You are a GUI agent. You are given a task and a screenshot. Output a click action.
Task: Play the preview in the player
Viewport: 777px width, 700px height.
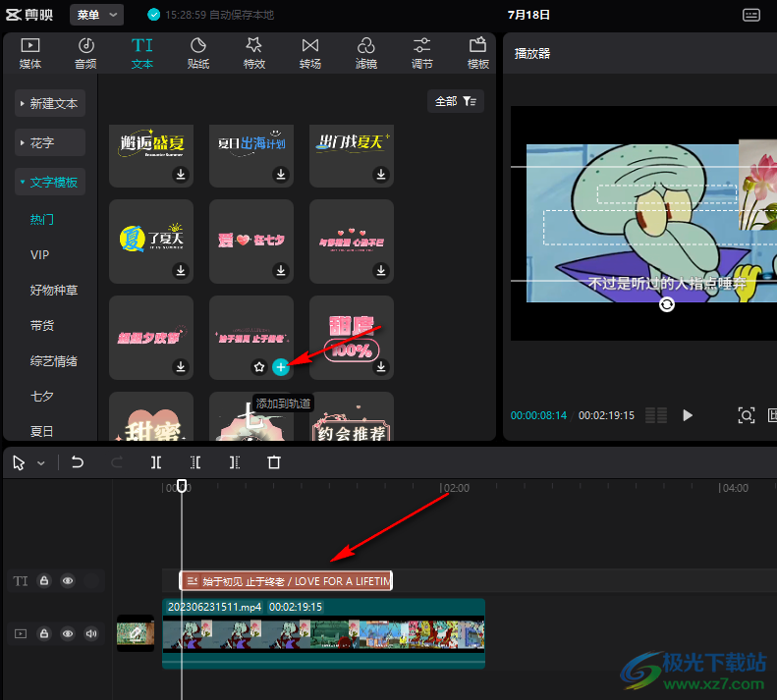[688, 415]
